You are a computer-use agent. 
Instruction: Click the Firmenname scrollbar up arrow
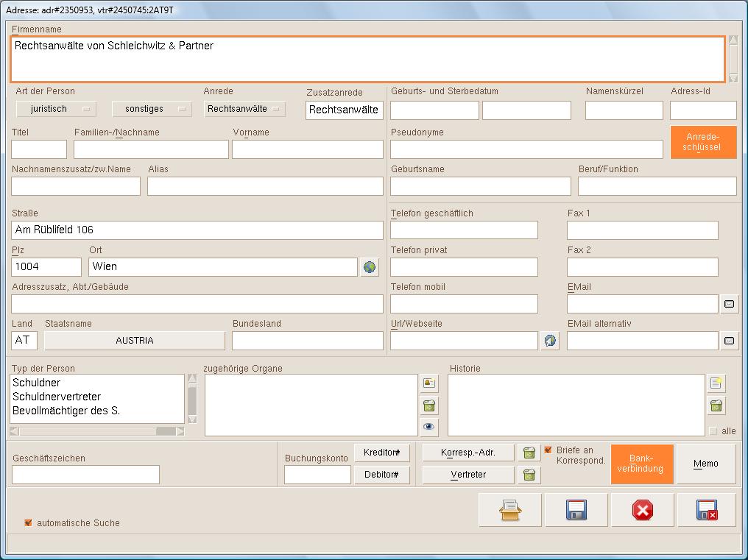733,40
